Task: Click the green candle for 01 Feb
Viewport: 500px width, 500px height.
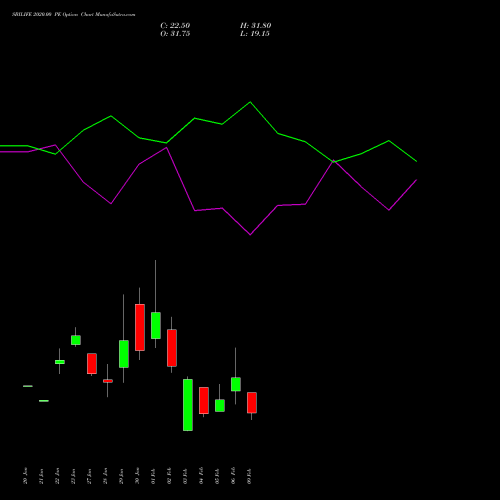Action: 156,325
